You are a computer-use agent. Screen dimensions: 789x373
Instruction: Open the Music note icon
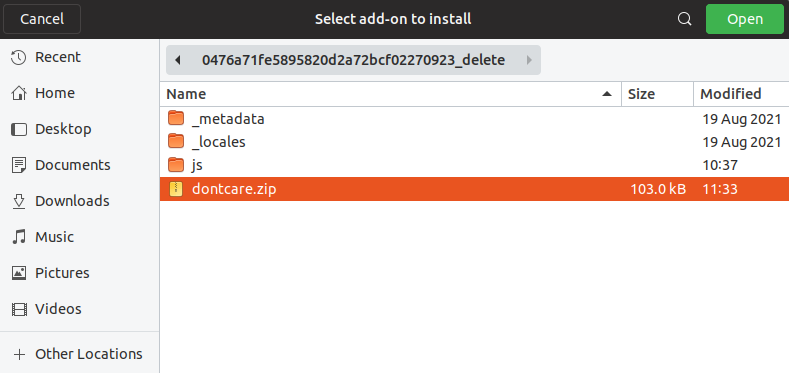click(19, 237)
